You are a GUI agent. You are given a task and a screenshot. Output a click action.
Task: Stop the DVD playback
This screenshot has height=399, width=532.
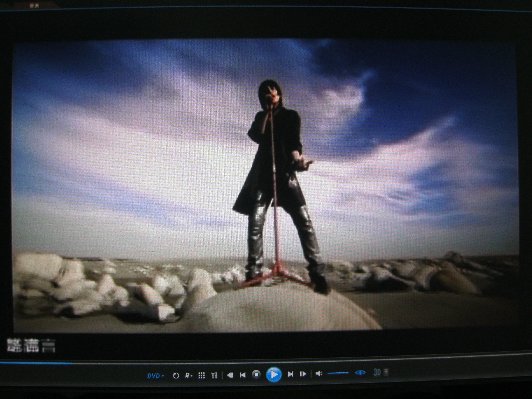tap(256, 374)
